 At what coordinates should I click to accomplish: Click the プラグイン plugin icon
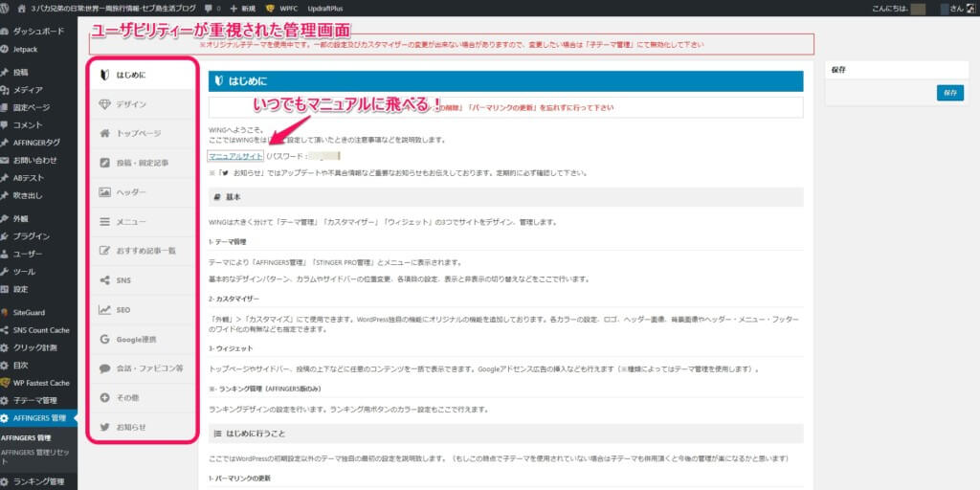coord(5,236)
